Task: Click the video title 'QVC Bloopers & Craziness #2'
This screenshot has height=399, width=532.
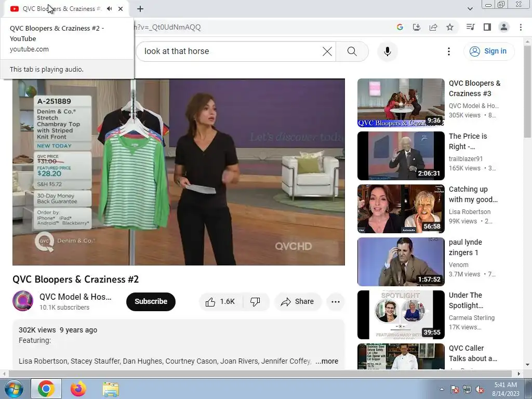Action: (76, 279)
